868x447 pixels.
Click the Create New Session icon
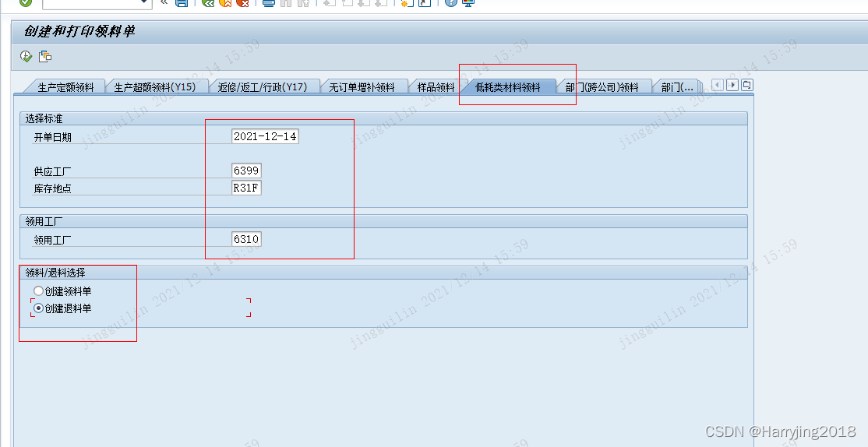tap(408, 2)
